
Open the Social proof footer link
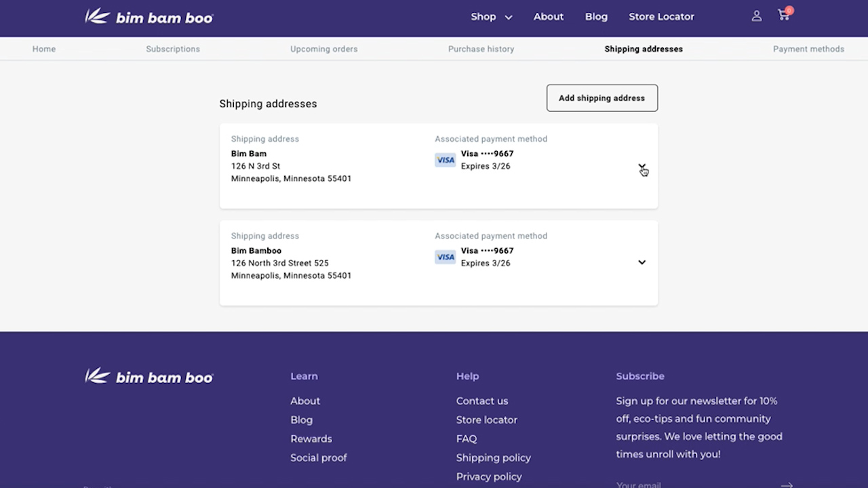(319, 457)
